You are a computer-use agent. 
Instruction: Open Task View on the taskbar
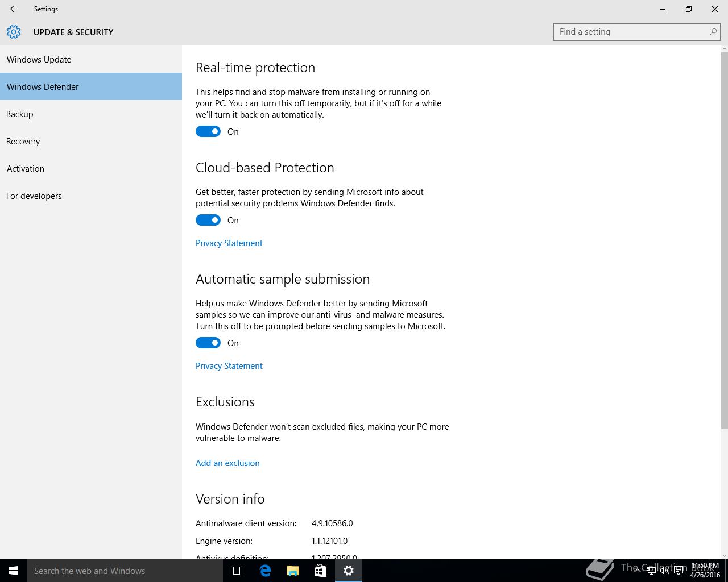[237, 571]
